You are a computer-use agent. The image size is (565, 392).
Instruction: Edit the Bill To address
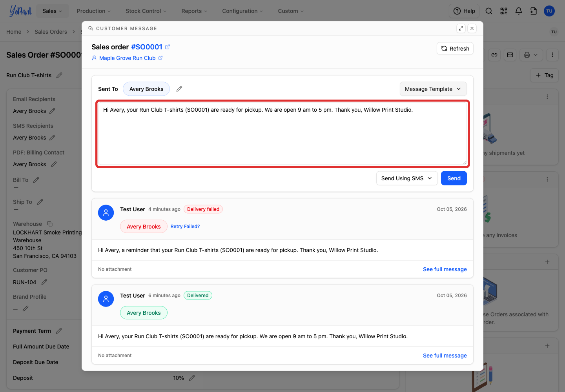[x=36, y=180]
